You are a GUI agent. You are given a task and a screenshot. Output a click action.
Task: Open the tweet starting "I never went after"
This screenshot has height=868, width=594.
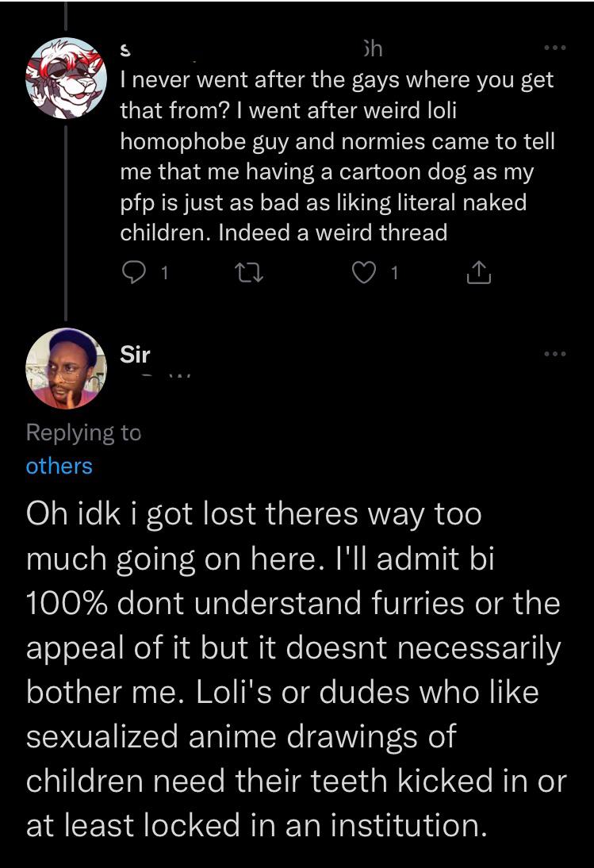(x=337, y=156)
